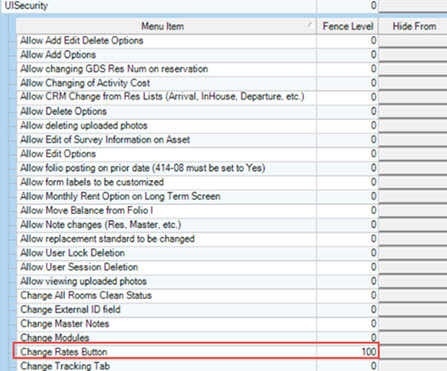This screenshot has height=371, width=447.
Task: Click Hide From cell for Allow viewing uploaded photos
Action: (x=413, y=281)
